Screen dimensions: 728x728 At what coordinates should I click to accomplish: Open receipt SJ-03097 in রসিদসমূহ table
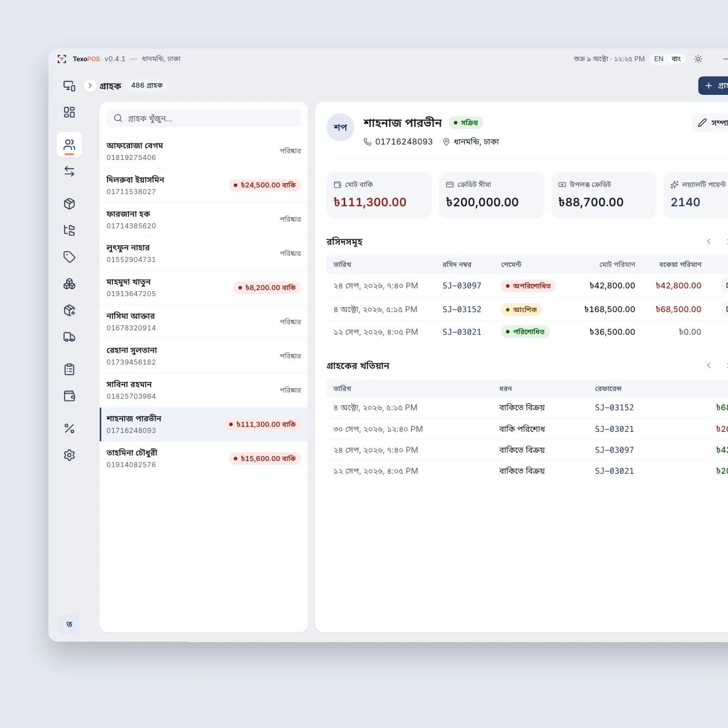tap(462, 286)
